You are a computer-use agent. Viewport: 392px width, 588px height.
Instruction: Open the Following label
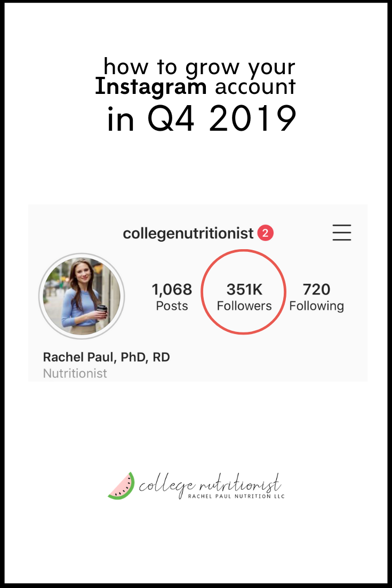[316, 306]
